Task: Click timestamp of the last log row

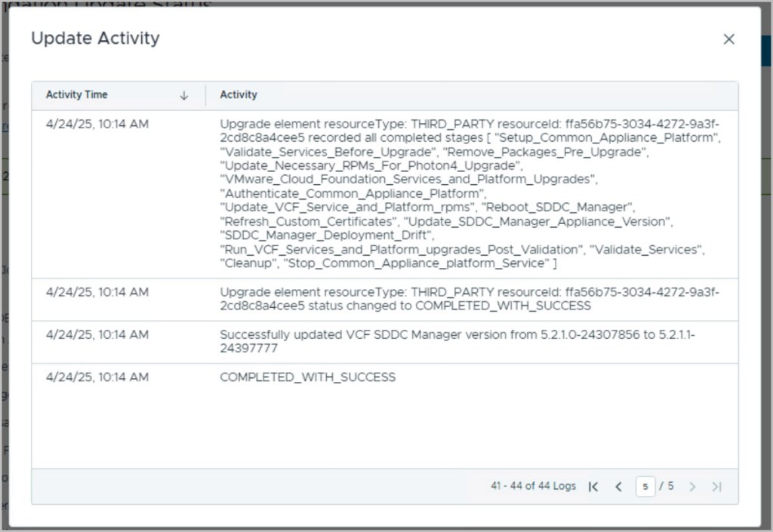Action: 97,377
